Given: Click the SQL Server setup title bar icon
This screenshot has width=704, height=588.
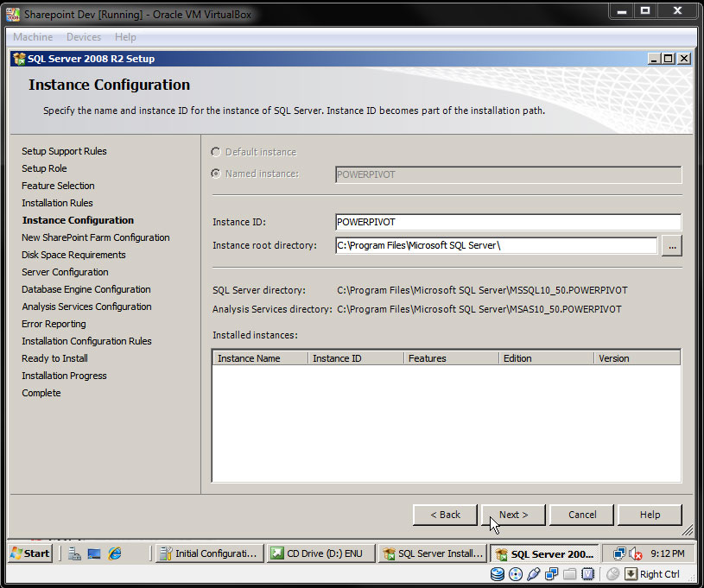Looking at the screenshot, I should click(x=19, y=59).
